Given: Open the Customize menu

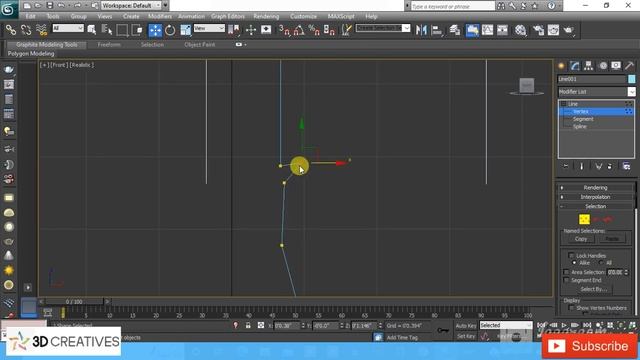Looking at the screenshot, I should pyautogui.click(x=303, y=16).
